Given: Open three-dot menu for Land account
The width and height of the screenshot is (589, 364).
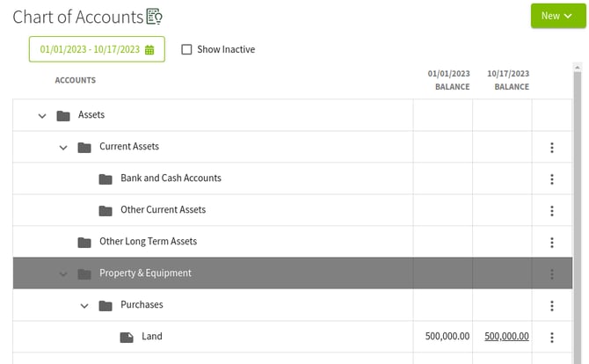Looking at the screenshot, I should [x=551, y=338].
